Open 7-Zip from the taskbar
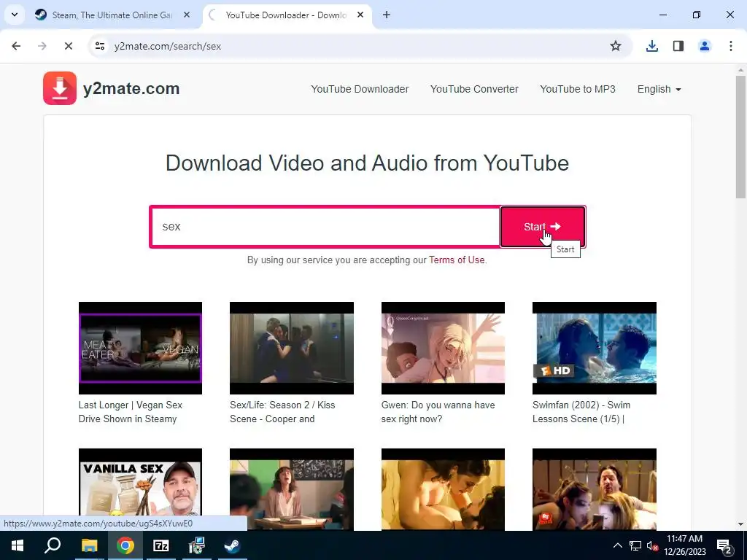 (x=161, y=545)
